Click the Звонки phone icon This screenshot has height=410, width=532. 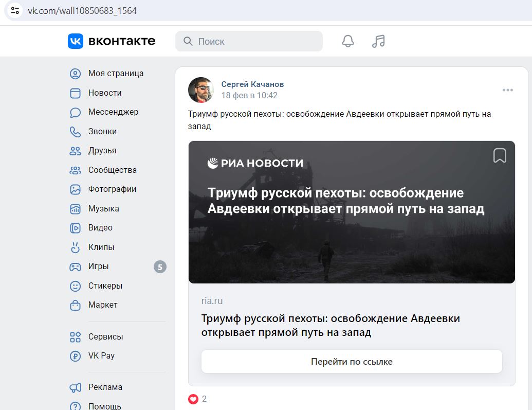click(75, 132)
